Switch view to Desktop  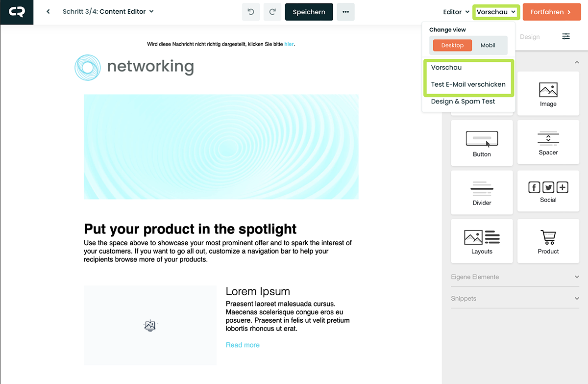(x=452, y=45)
